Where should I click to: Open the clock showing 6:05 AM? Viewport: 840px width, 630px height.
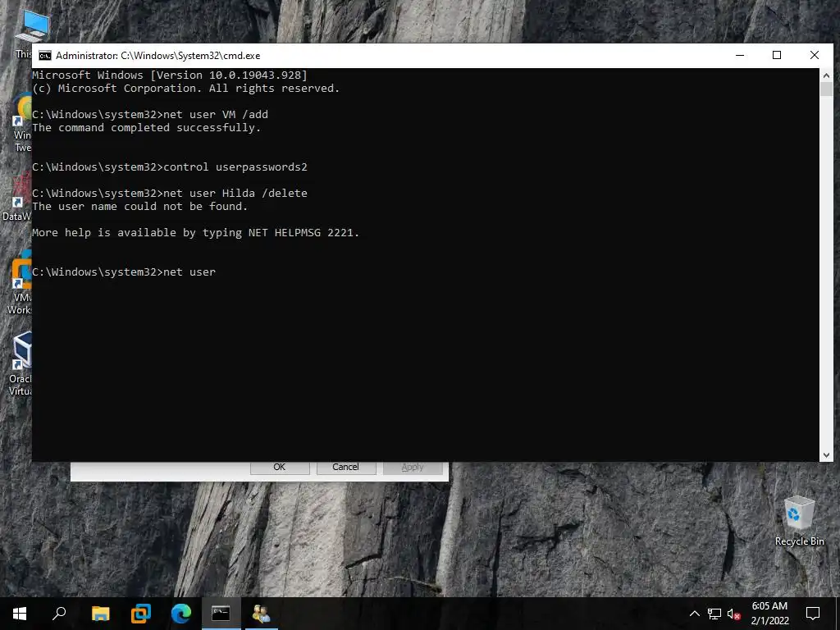769,614
